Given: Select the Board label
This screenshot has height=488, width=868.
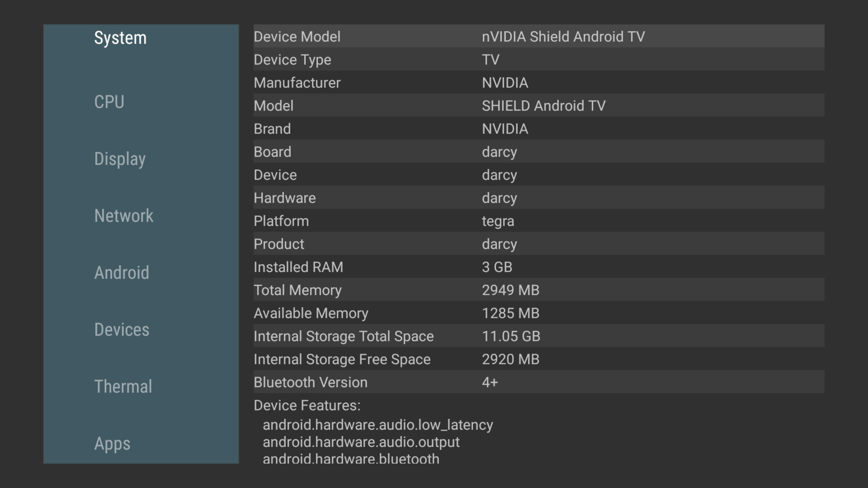Looking at the screenshot, I should [x=272, y=152].
